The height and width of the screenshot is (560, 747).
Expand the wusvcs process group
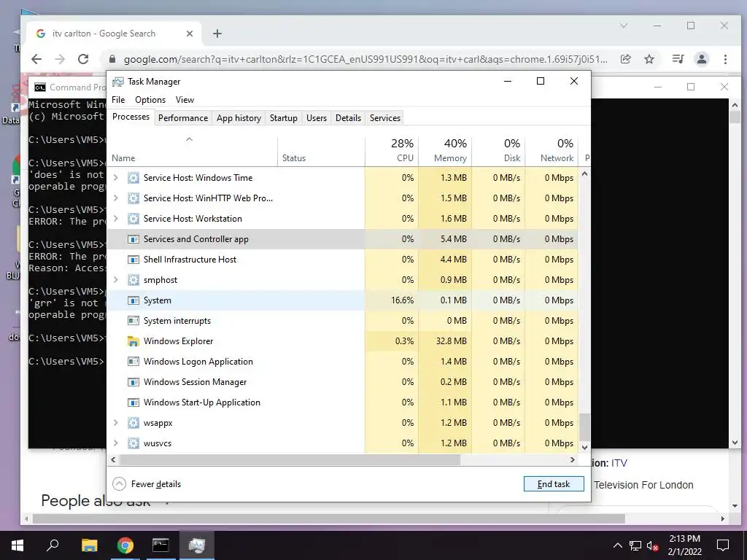coord(116,443)
